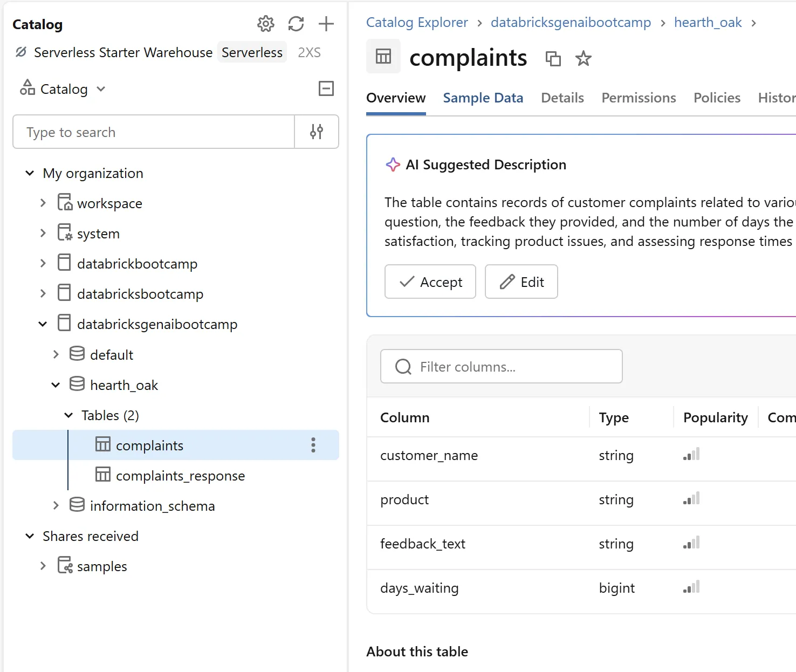The height and width of the screenshot is (672, 796).
Task: Open the Details tab
Action: point(562,98)
